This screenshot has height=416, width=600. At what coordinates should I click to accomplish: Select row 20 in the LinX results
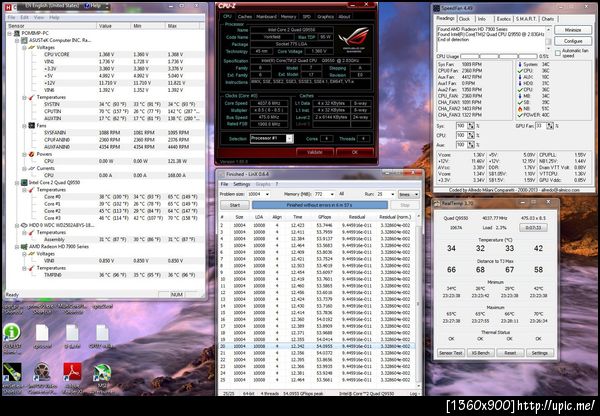(x=317, y=346)
